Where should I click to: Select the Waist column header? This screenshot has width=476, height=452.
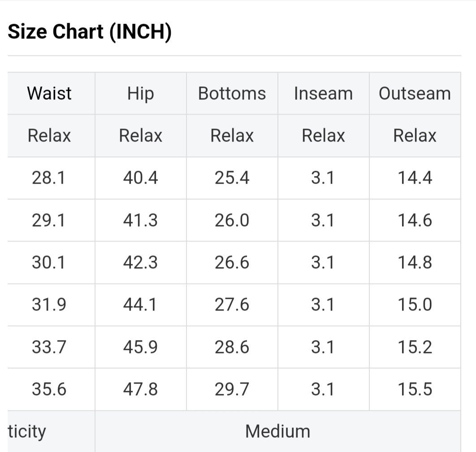click(49, 94)
